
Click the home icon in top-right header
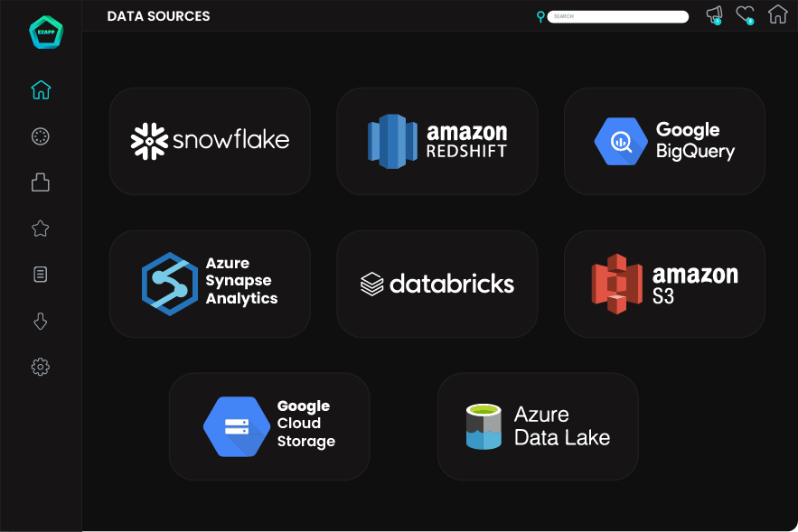click(x=777, y=15)
